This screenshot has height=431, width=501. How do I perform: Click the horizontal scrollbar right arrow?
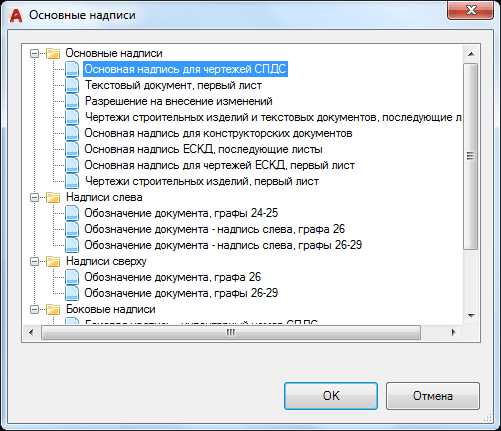click(453, 332)
